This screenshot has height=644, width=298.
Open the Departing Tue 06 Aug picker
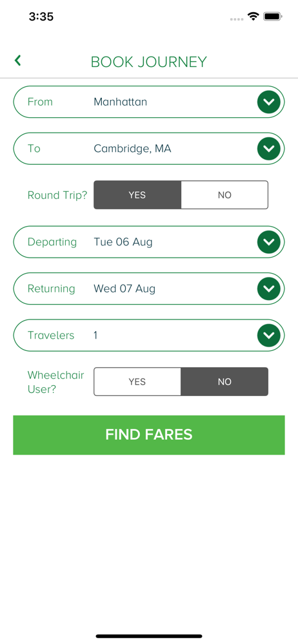(149, 242)
